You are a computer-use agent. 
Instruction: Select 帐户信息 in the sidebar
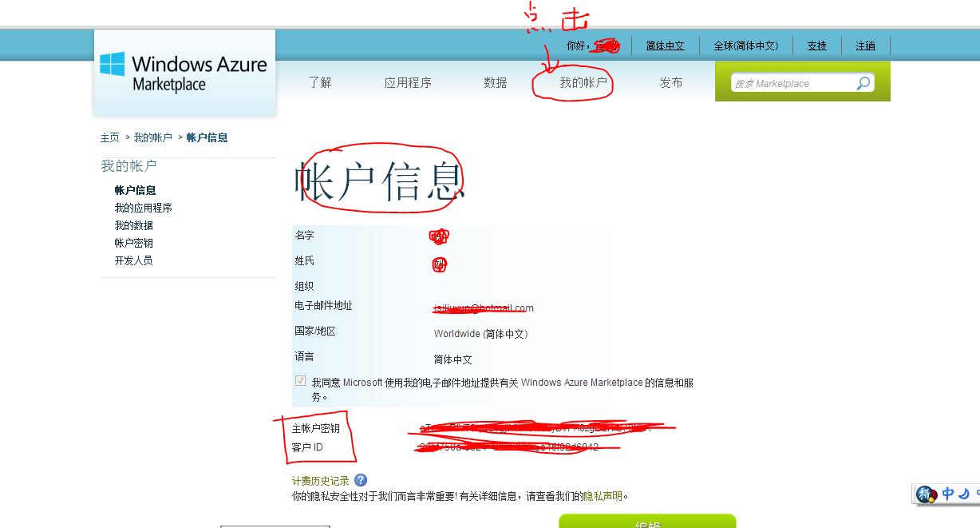tap(135, 190)
